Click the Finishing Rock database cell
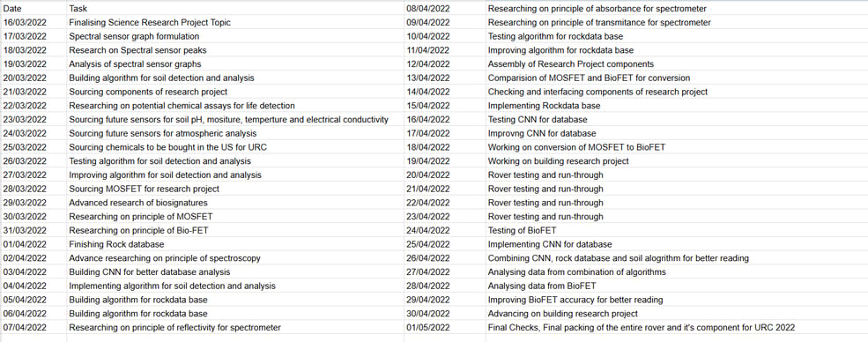Screen dimensions: 868x342 (235, 244)
